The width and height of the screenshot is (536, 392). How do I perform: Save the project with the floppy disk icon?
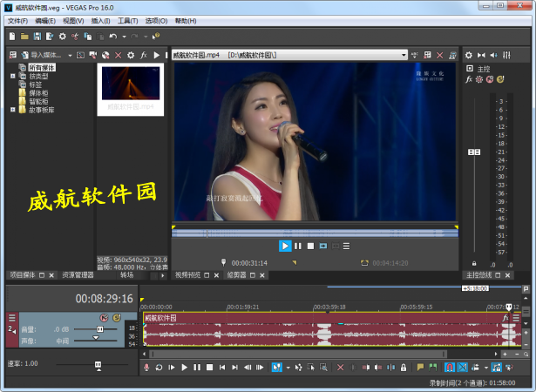click(37, 37)
